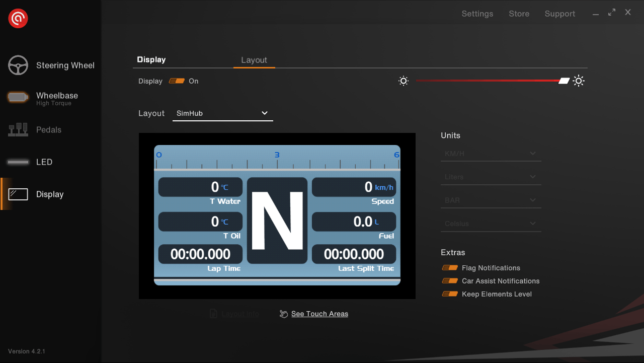Open the LED strip icon section
This screenshot has height=363, width=644.
point(18,162)
